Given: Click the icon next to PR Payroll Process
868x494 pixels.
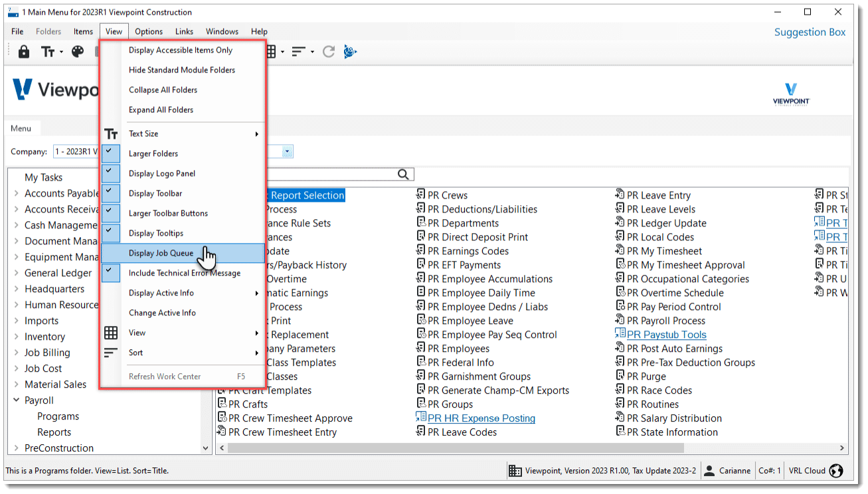Looking at the screenshot, I should pos(620,320).
